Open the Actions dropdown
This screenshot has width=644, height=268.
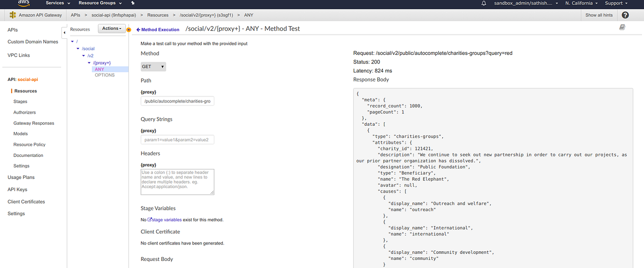pos(111,29)
